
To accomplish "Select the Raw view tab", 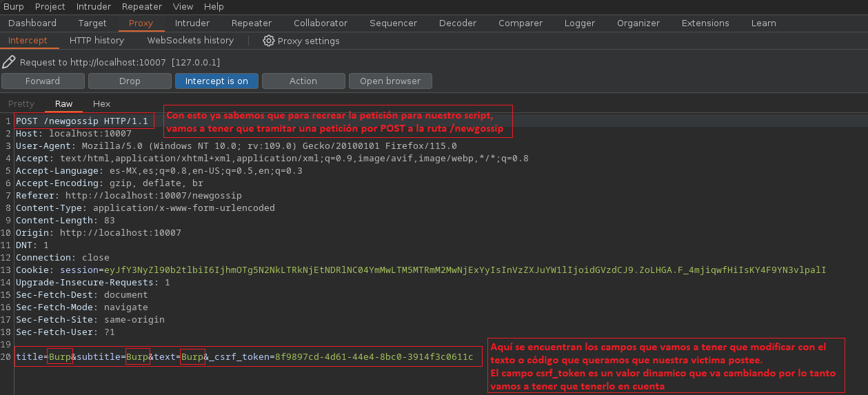I will [x=63, y=103].
